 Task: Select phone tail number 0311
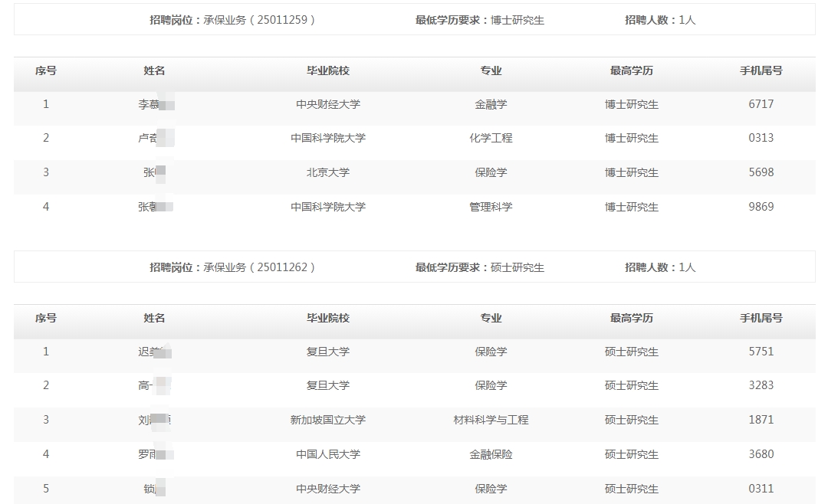click(761, 489)
